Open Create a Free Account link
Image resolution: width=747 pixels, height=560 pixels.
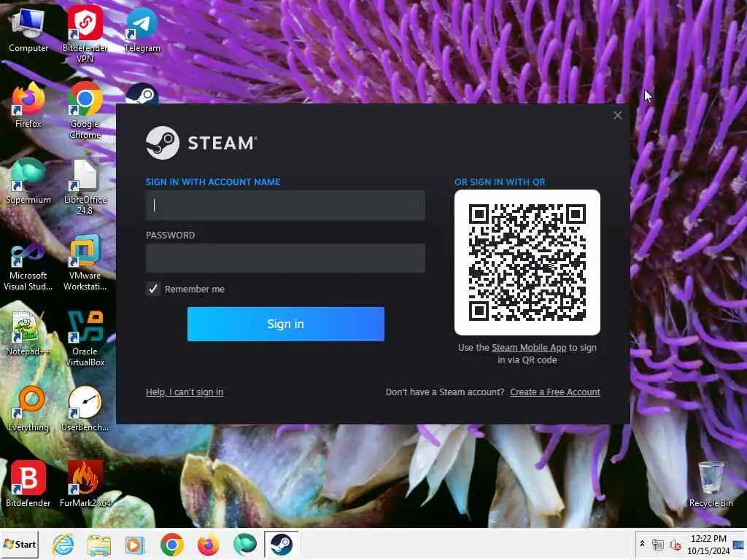click(555, 392)
